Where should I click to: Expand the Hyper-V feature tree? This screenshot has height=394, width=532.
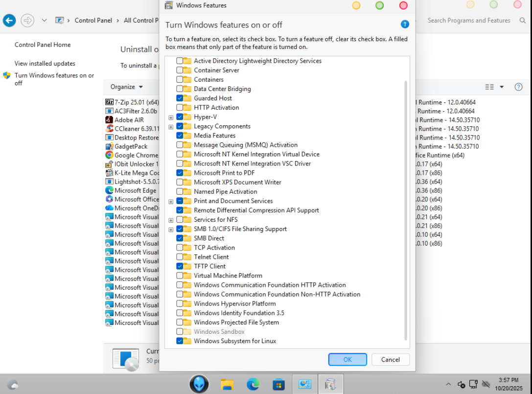tap(171, 117)
